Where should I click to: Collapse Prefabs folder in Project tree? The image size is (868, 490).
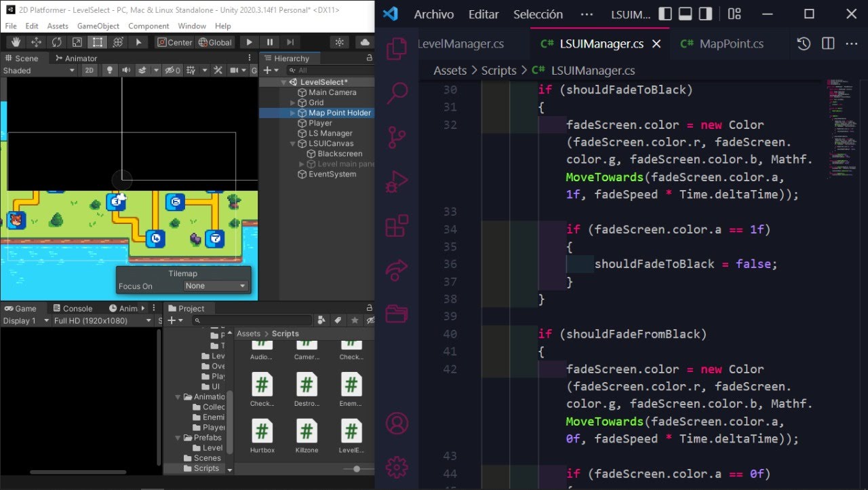(178, 438)
